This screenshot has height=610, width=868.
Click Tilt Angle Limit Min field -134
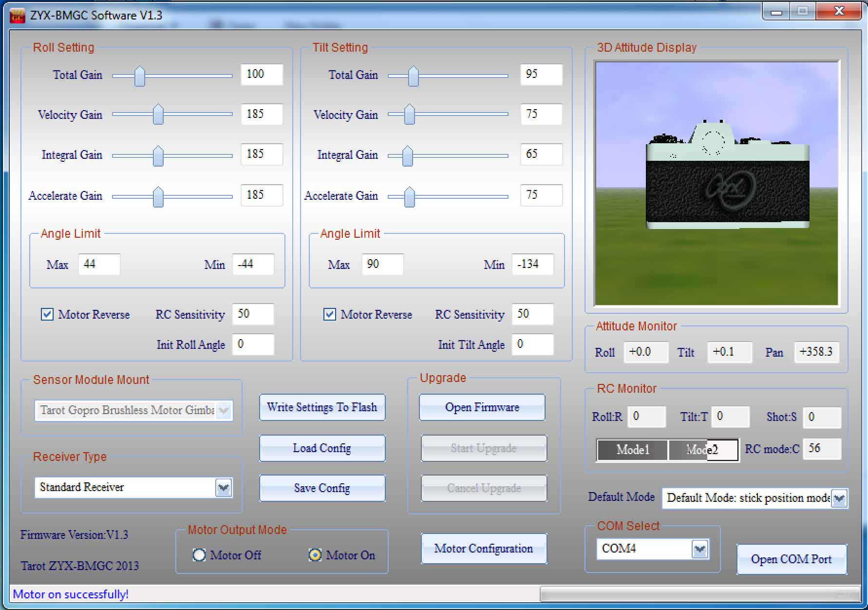tap(533, 265)
